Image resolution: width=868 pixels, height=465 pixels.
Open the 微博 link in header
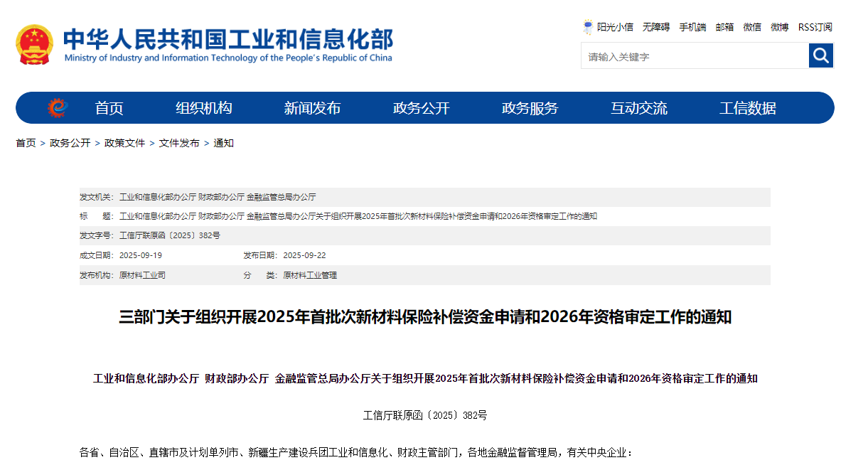click(x=779, y=27)
